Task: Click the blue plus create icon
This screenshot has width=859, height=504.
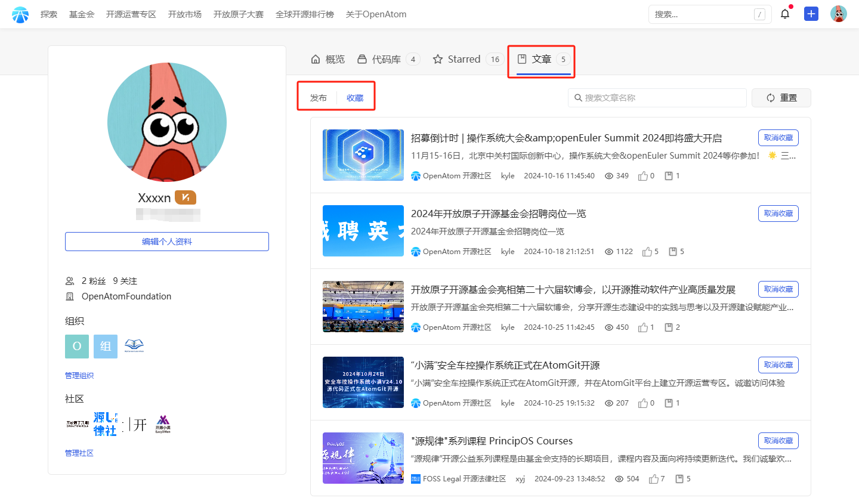Action: click(x=811, y=14)
